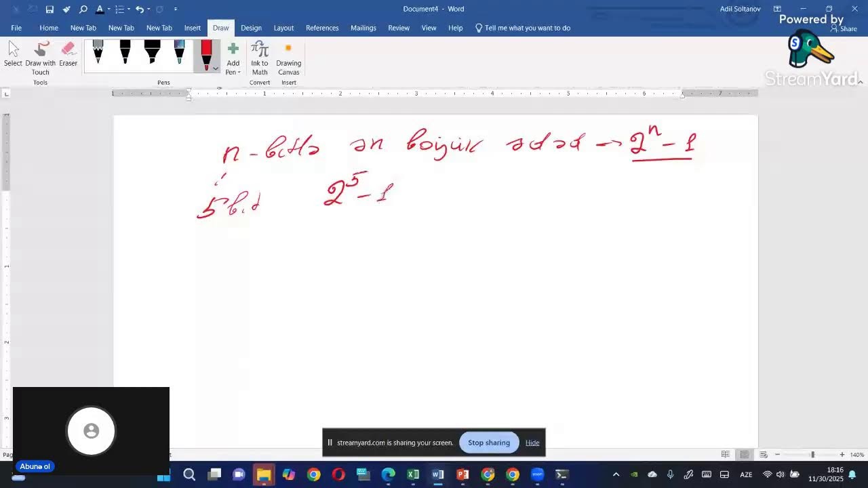Open the undo history dropdown
Viewport: 868px width, 488px height.
149,9
